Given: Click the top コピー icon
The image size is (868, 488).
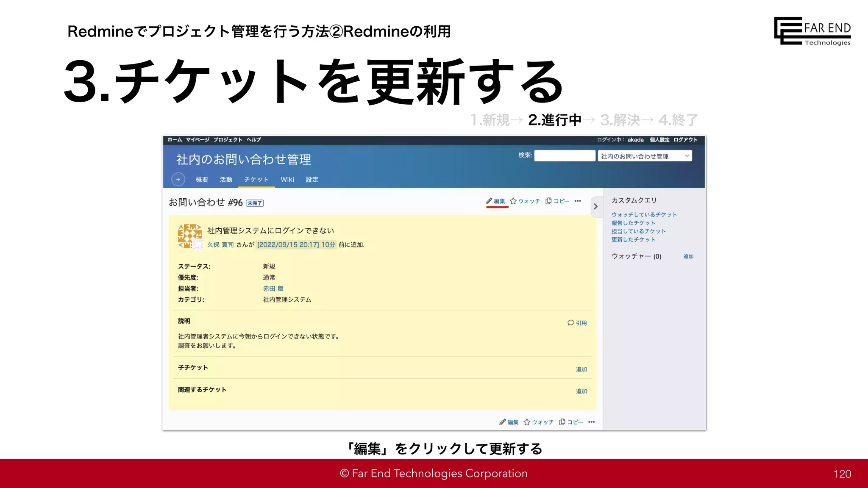Looking at the screenshot, I should (548, 201).
